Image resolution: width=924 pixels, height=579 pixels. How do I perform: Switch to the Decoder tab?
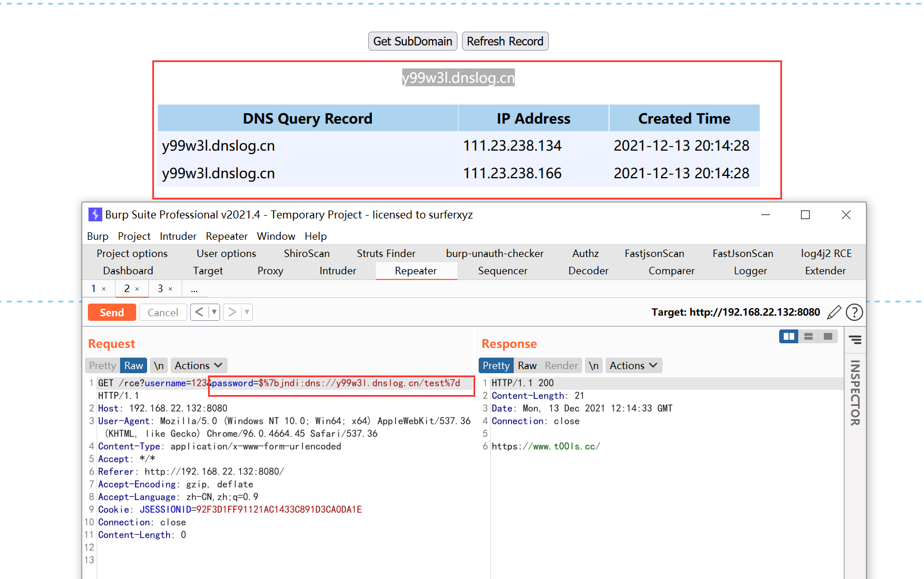coord(588,271)
